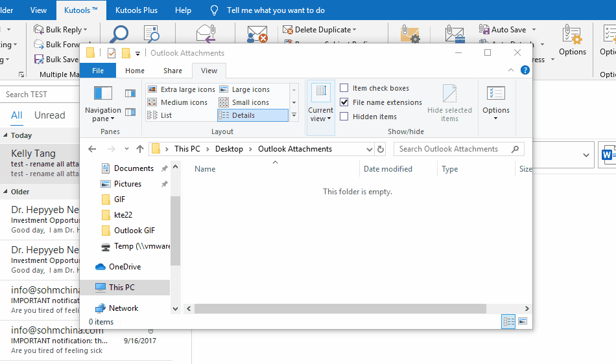Expand the Layout gallery more arrow

[x=294, y=115]
